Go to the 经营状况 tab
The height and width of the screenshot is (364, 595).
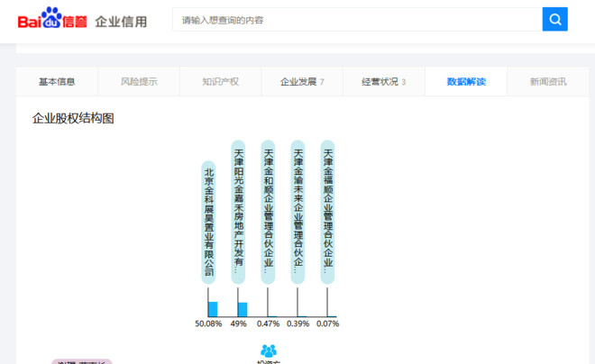[x=384, y=81]
